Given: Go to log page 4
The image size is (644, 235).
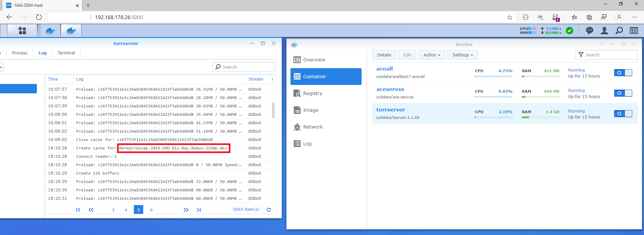Looking at the screenshot, I should click(126, 210).
